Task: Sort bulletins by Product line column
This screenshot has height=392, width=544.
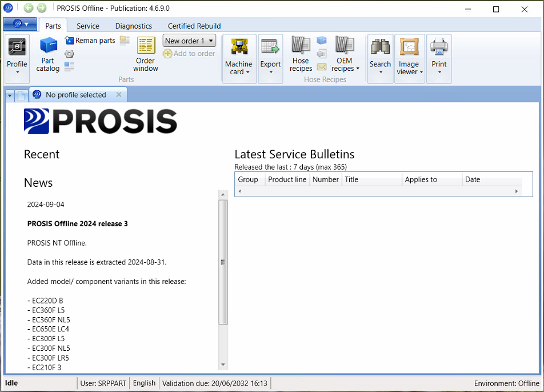Action: coord(287,179)
